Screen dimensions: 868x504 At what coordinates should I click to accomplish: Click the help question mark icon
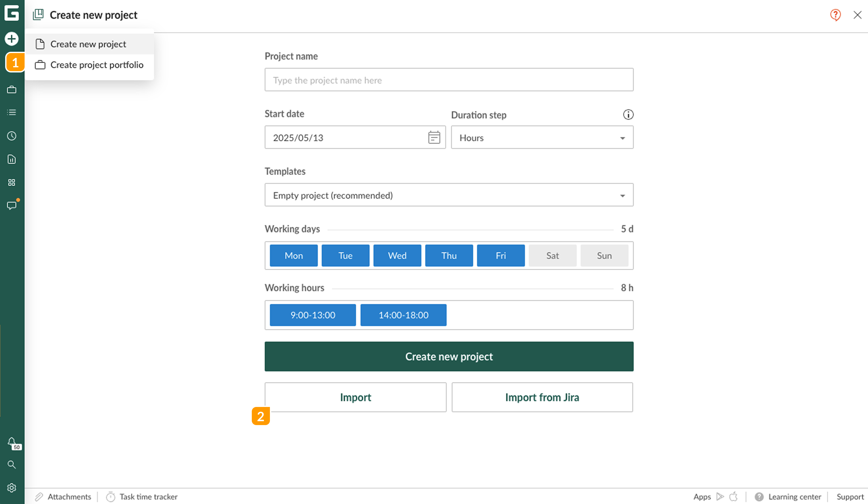click(x=835, y=15)
